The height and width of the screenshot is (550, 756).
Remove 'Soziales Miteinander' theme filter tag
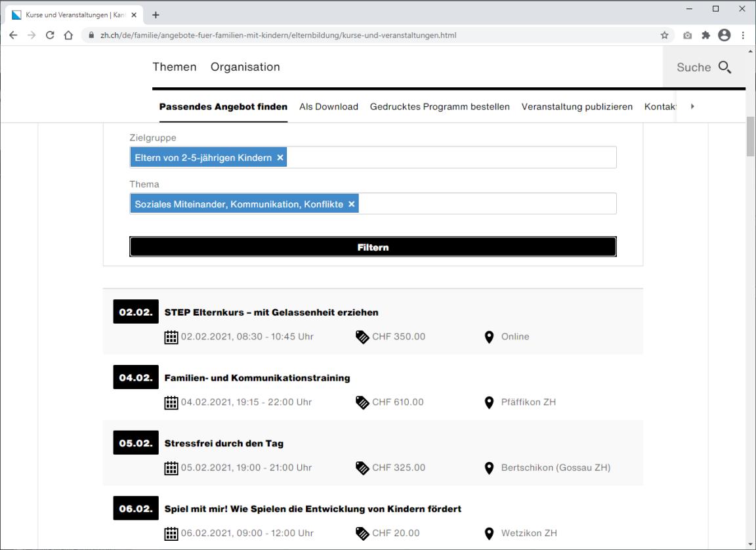(x=352, y=204)
